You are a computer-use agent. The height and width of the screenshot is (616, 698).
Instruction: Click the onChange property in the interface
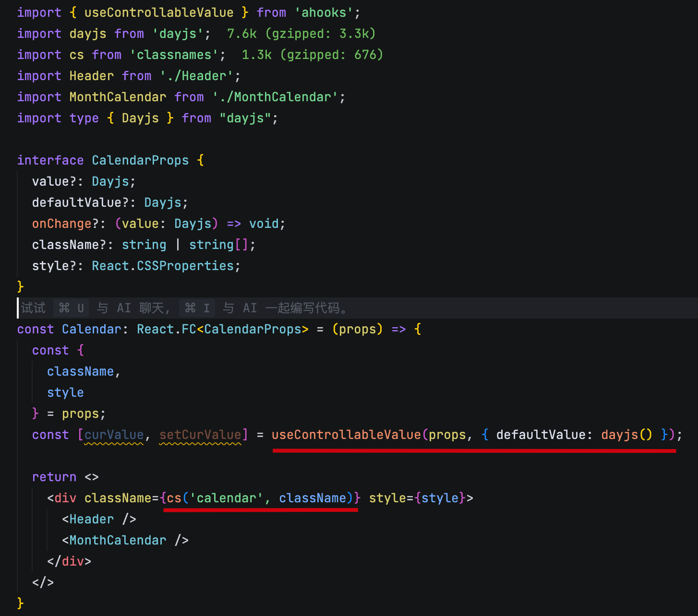[x=61, y=224]
